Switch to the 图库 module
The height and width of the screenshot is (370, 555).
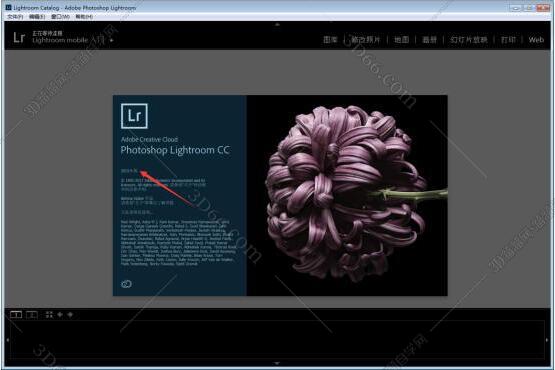point(330,40)
